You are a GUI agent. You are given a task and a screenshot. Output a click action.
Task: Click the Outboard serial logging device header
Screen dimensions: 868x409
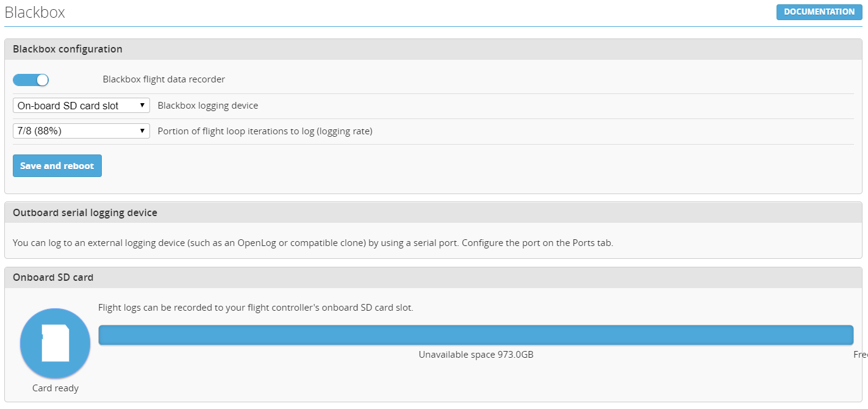(x=85, y=213)
